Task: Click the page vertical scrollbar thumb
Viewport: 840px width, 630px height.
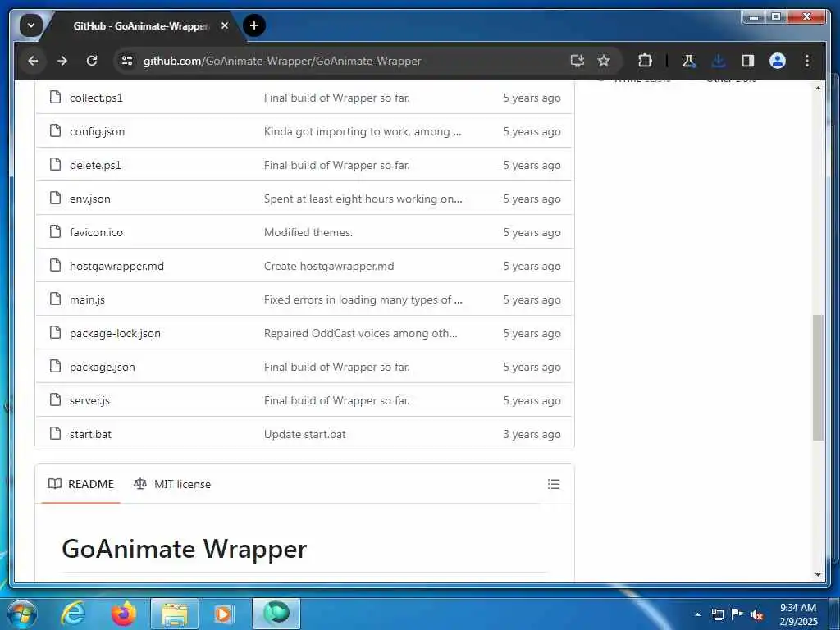Action: pos(818,377)
